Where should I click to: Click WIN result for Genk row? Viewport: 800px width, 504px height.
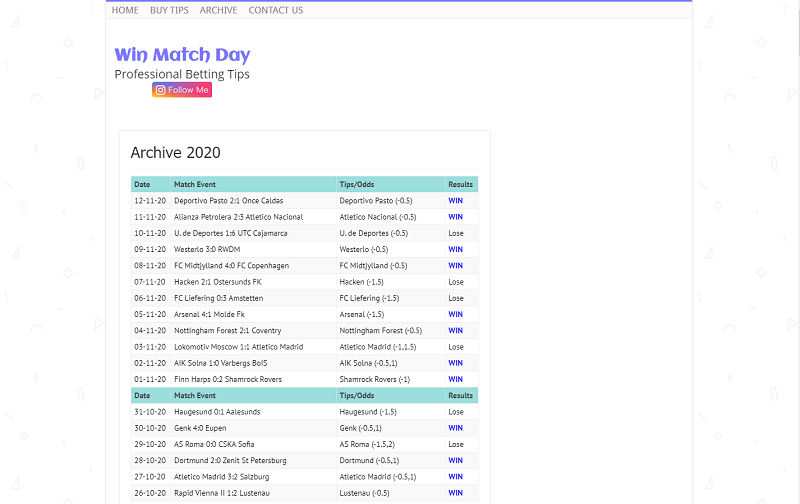(x=456, y=428)
